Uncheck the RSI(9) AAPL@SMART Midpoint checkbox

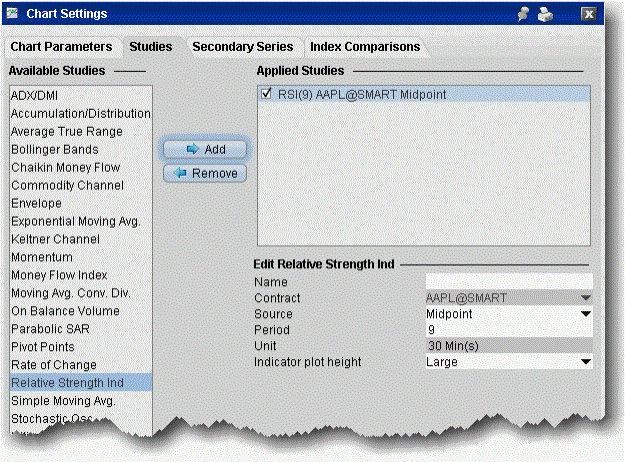[267, 94]
